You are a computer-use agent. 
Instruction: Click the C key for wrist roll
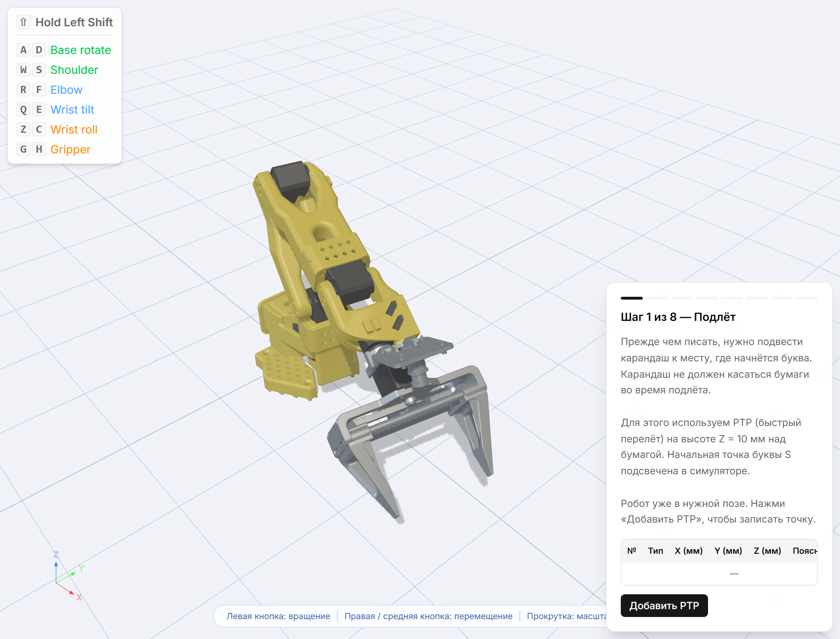click(39, 129)
